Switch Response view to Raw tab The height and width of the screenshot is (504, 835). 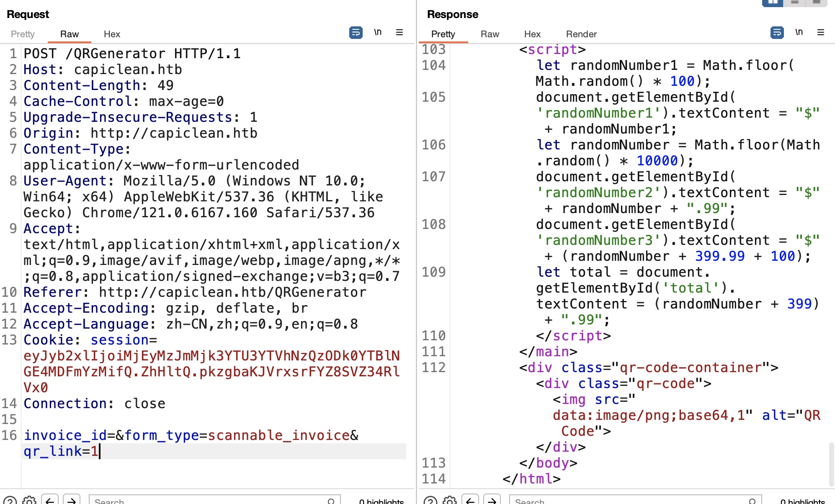[x=490, y=34]
